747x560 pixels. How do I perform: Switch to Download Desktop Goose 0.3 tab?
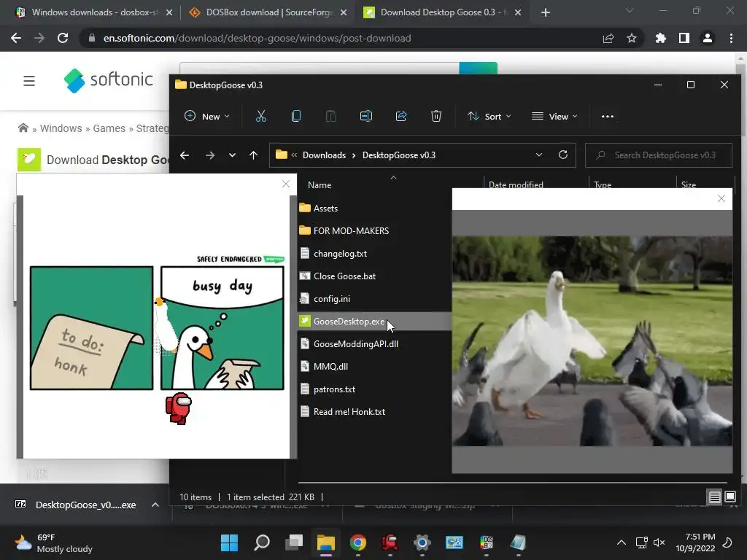pos(443,12)
